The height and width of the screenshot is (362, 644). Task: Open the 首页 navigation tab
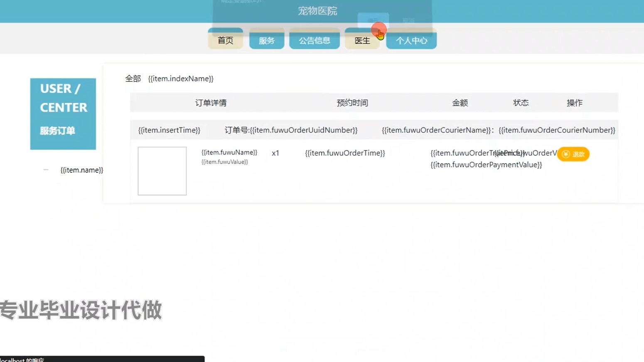pos(225,40)
